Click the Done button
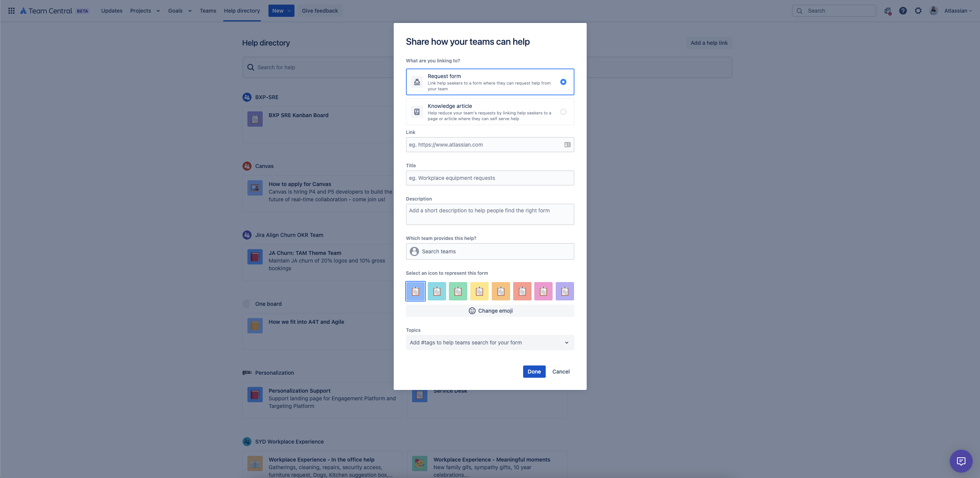 pos(534,371)
